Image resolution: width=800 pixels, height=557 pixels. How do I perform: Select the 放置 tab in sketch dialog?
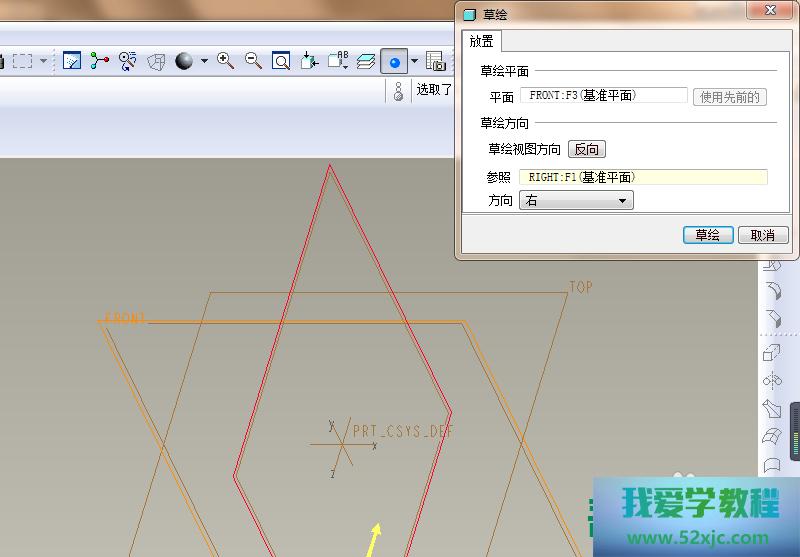(482, 41)
